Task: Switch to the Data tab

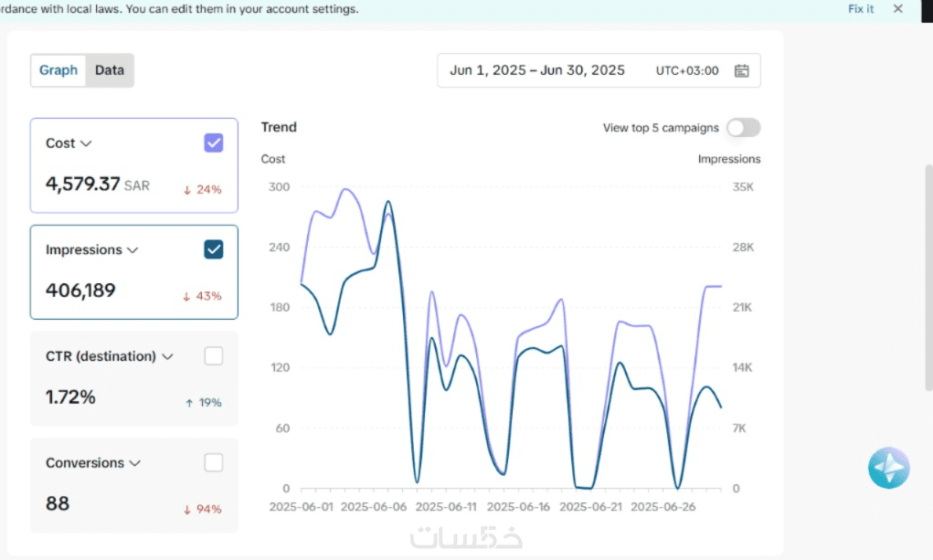Action: [x=110, y=70]
